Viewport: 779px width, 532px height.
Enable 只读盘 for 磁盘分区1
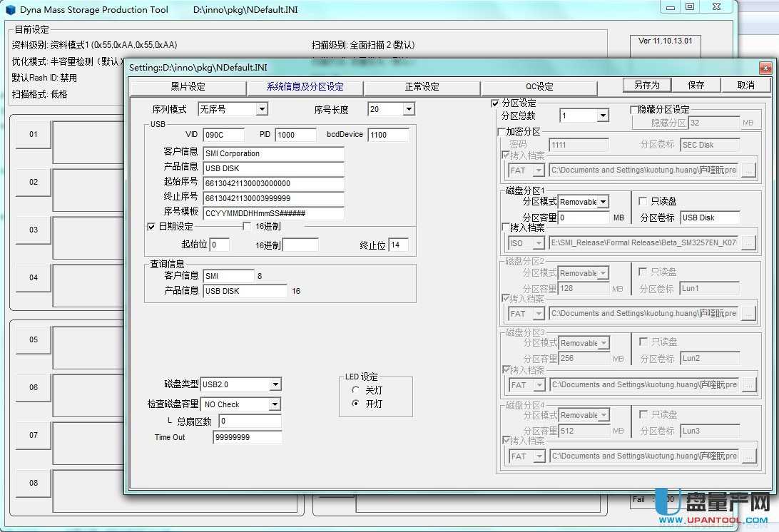pyautogui.click(x=643, y=202)
